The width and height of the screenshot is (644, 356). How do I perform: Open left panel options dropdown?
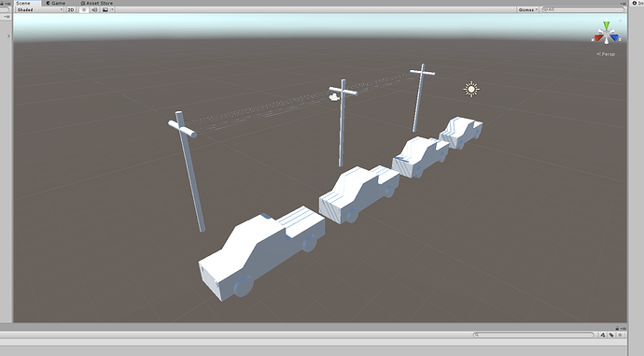[x=7, y=17]
